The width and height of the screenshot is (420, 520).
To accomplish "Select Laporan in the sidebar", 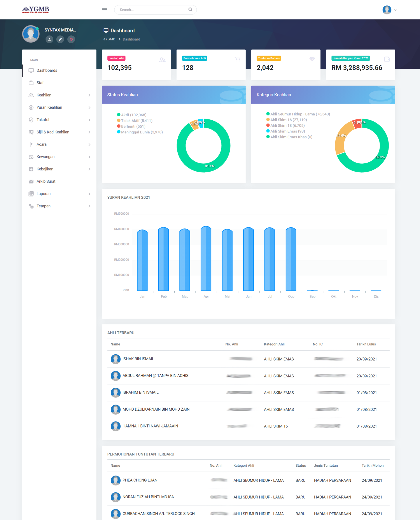I will click(x=59, y=194).
